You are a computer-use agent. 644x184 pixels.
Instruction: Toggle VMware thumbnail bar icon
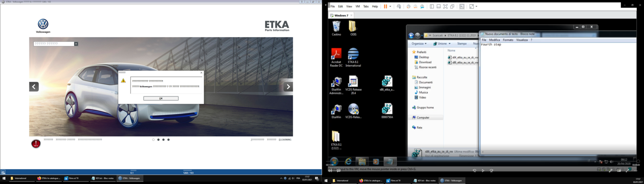[438, 6]
